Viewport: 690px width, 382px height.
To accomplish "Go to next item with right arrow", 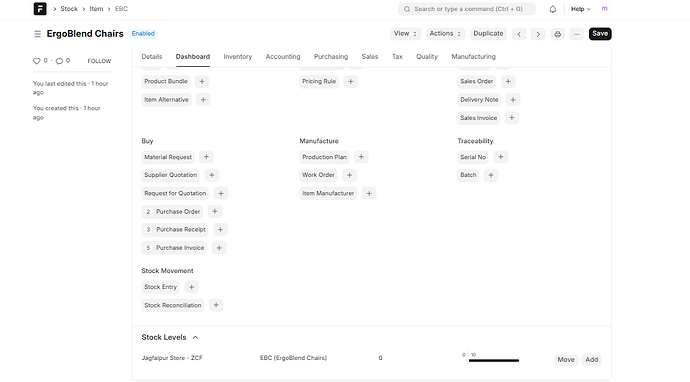I will tap(538, 34).
